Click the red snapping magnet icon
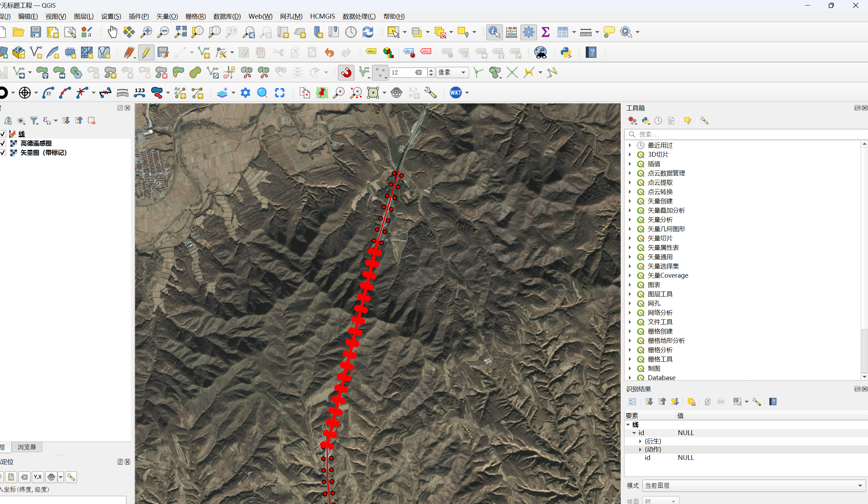Image resolution: width=868 pixels, height=504 pixels. point(346,72)
